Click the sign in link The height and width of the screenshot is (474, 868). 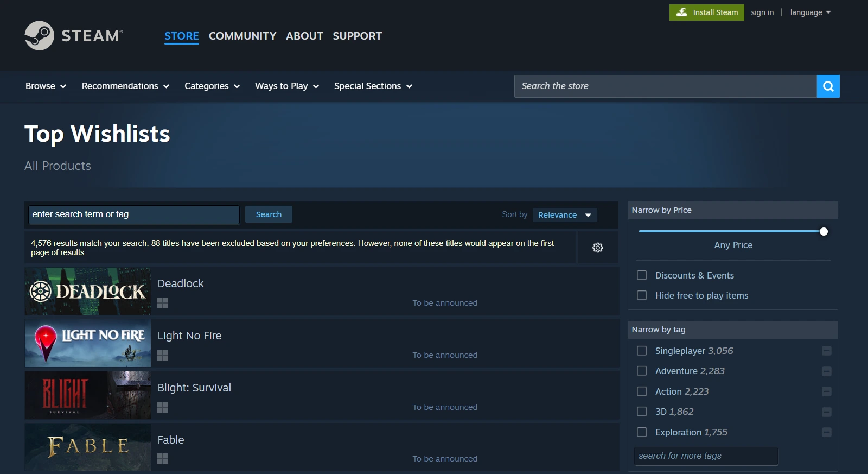pos(762,12)
